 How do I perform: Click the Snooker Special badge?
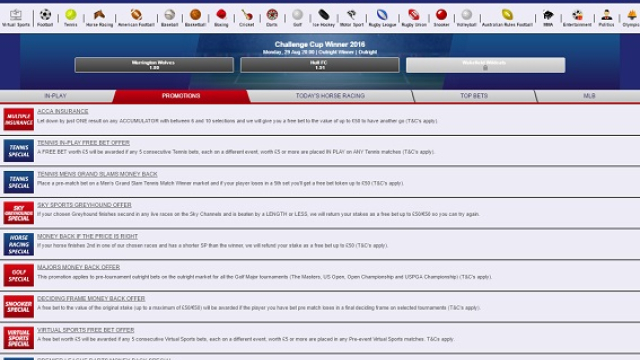point(19,307)
